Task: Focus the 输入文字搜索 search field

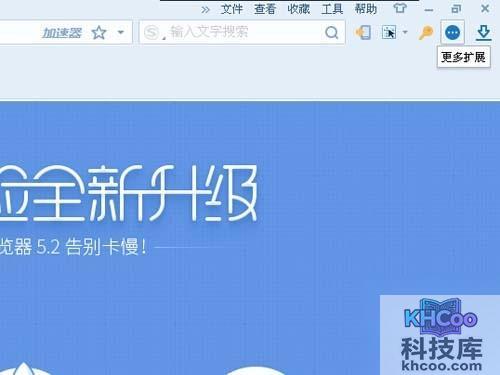Action: (x=242, y=32)
